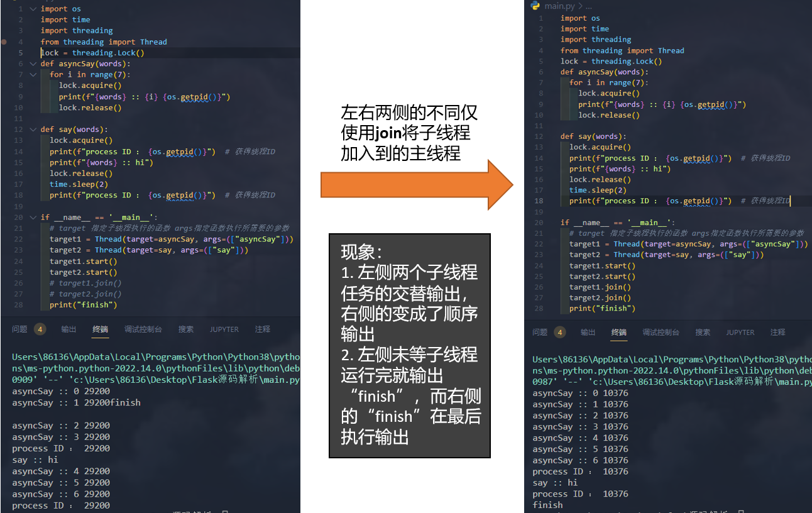Click line number 27 in the left editor gutter

click(18, 294)
